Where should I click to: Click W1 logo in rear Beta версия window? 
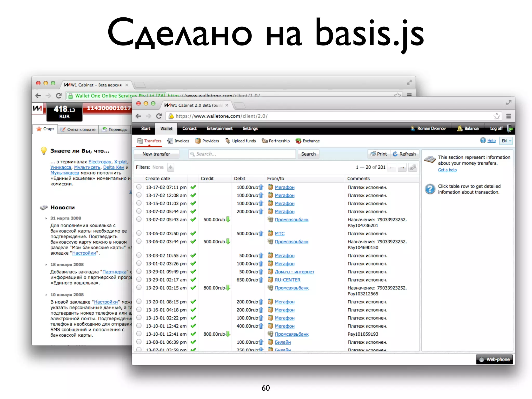(38, 108)
